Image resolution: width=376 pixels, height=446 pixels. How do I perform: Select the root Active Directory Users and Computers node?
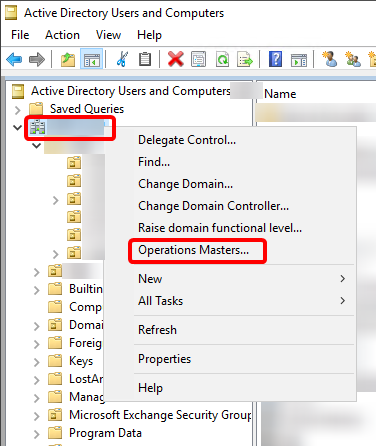click(x=131, y=91)
